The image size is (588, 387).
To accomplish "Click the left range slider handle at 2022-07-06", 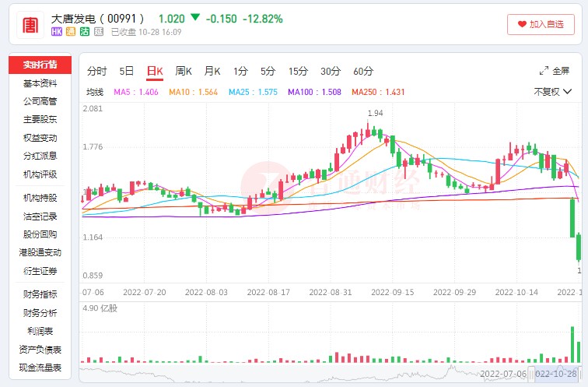I will (531, 374).
